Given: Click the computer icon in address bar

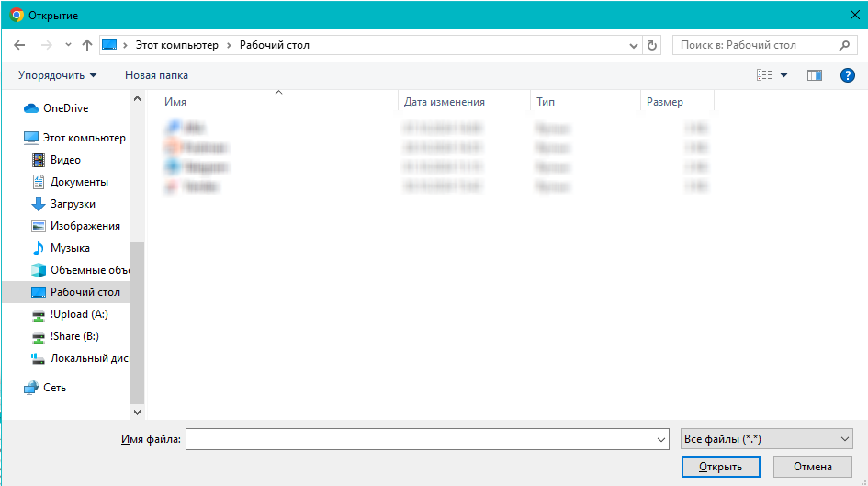Looking at the screenshot, I should (x=109, y=45).
